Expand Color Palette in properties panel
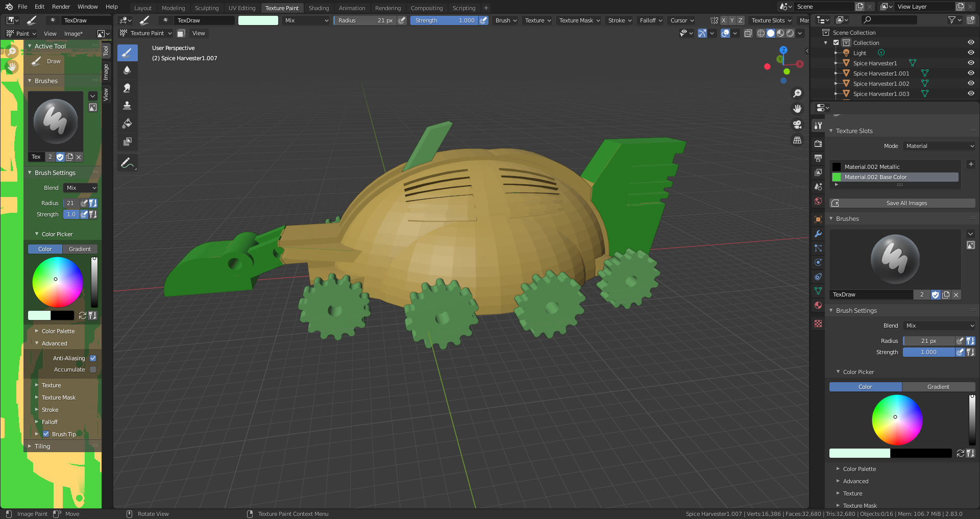The image size is (980, 519). 859,469
